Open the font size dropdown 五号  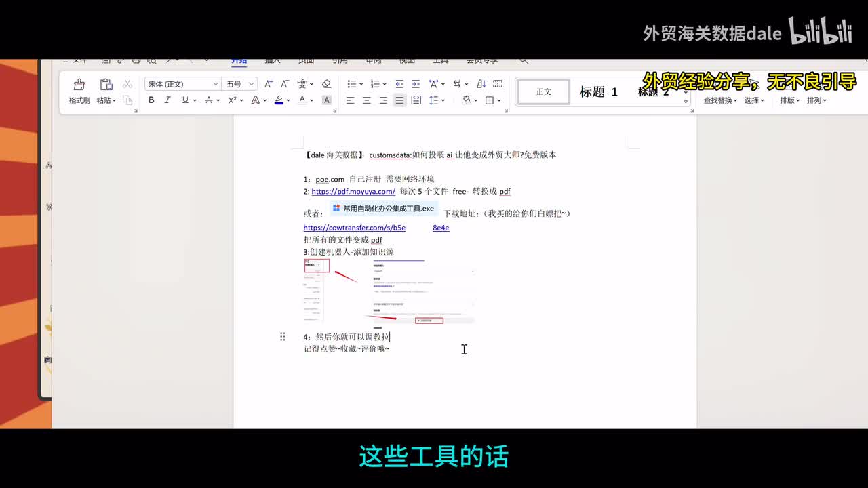point(241,84)
